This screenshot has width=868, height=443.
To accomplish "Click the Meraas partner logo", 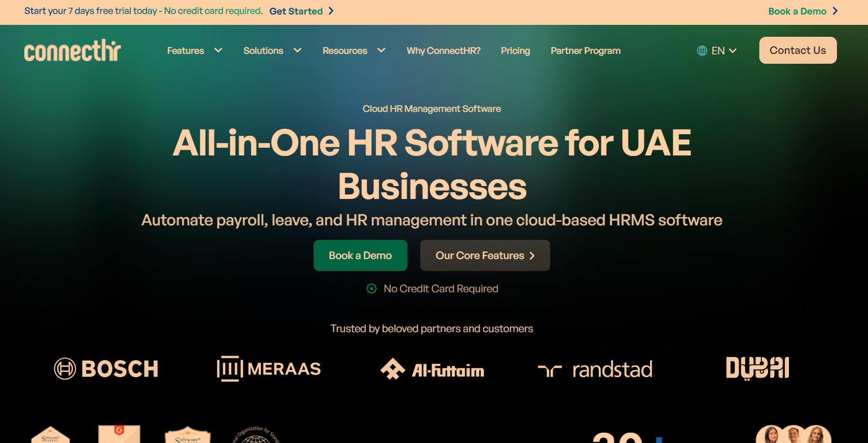I will coord(269,369).
